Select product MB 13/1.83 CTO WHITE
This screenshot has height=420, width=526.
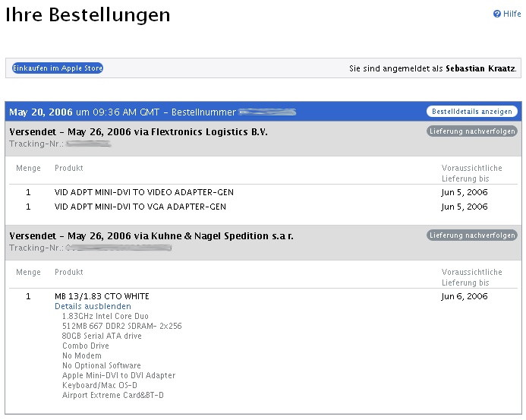click(x=102, y=296)
